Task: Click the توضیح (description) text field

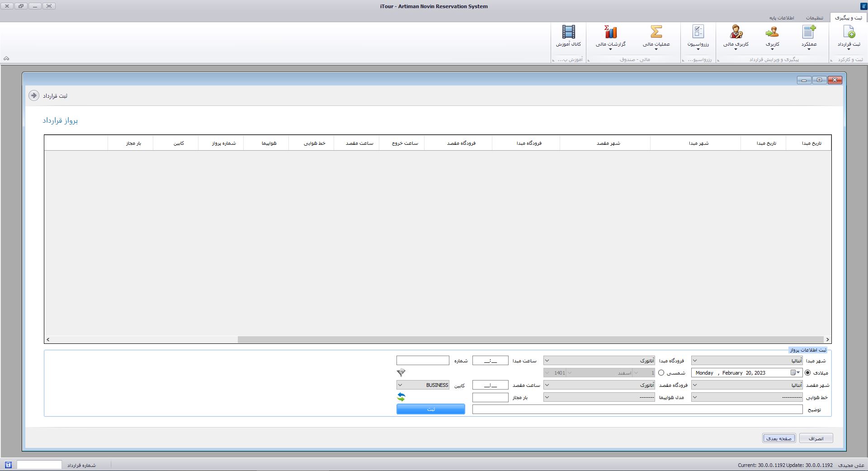Action: click(x=637, y=409)
